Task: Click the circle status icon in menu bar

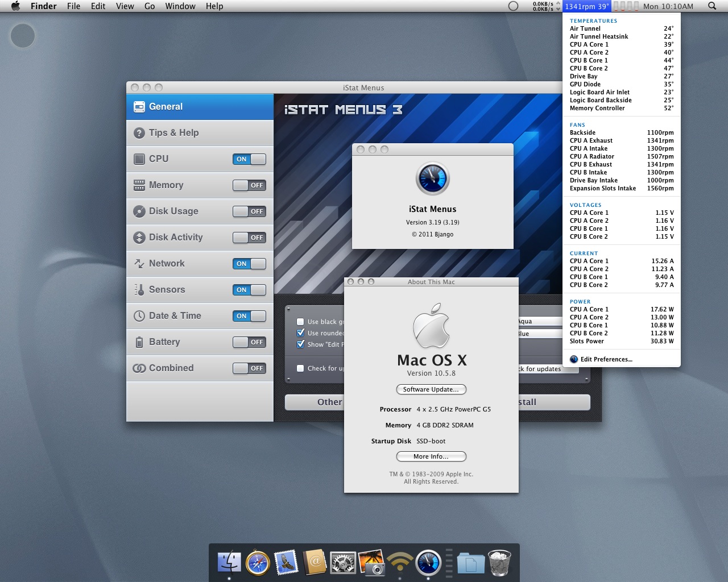Action: click(513, 6)
